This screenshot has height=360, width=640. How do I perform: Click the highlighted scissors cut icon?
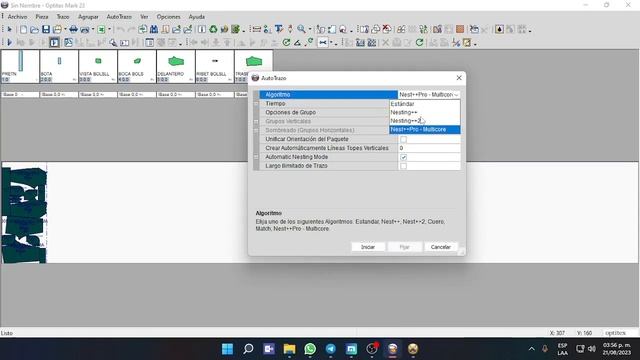pos(322,42)
